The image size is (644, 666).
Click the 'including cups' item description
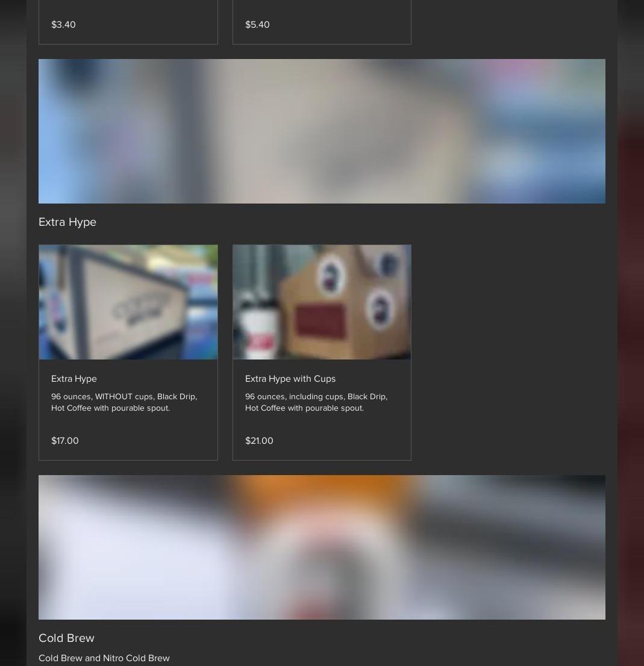(316, 402)
